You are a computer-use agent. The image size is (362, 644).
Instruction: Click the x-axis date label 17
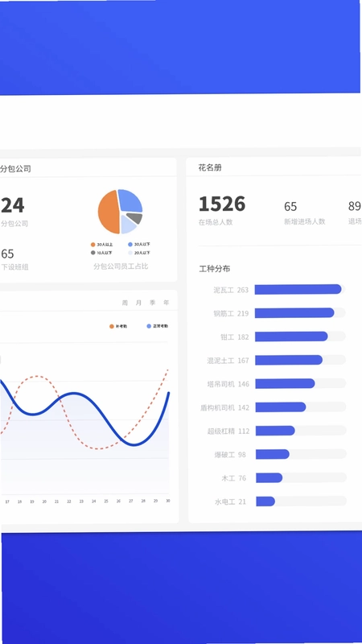click(x=7, y=502)
